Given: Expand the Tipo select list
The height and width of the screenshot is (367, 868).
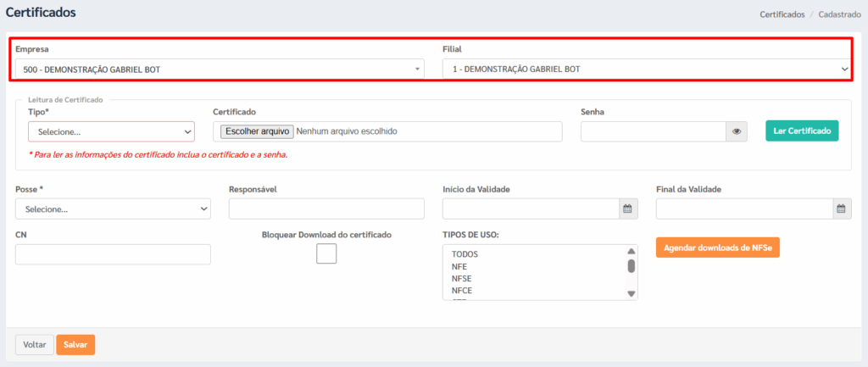Looking at the screenshot, I should tap(111, 131).
